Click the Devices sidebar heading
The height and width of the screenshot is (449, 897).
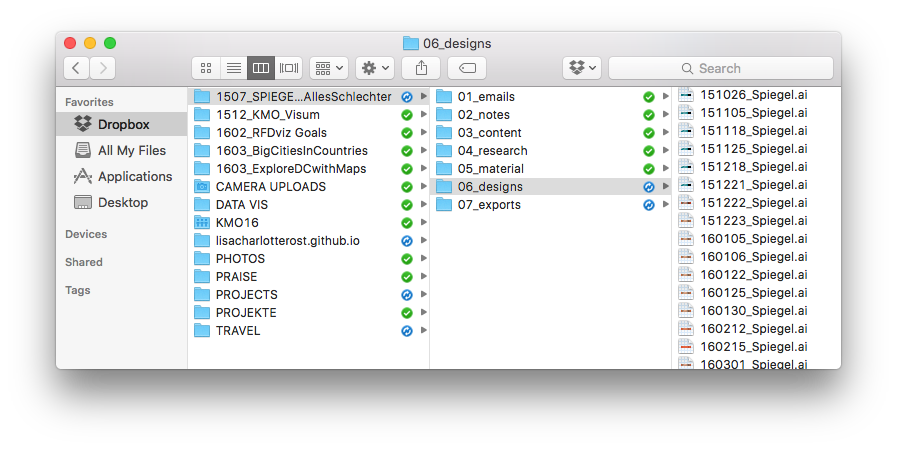coord(86,234)
